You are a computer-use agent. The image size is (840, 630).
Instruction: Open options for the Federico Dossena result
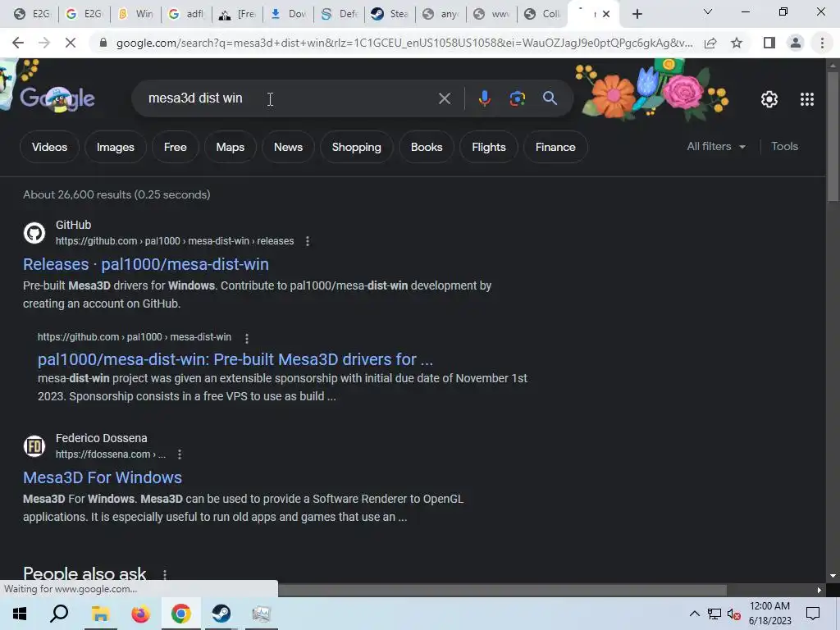(180, 454)
